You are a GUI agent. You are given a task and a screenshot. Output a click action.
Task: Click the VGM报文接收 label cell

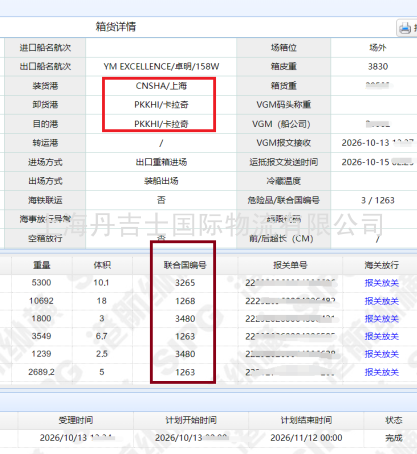pos(284,143)
